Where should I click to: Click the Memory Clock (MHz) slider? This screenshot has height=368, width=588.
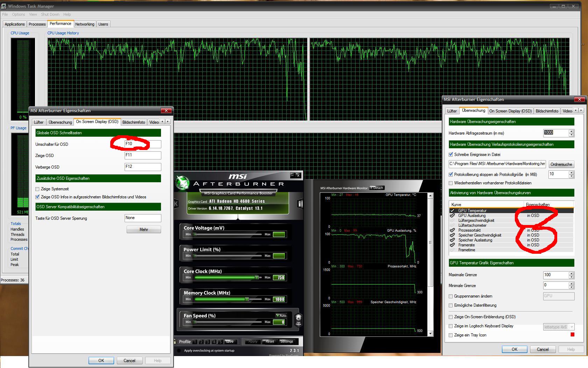click(228, 299)
